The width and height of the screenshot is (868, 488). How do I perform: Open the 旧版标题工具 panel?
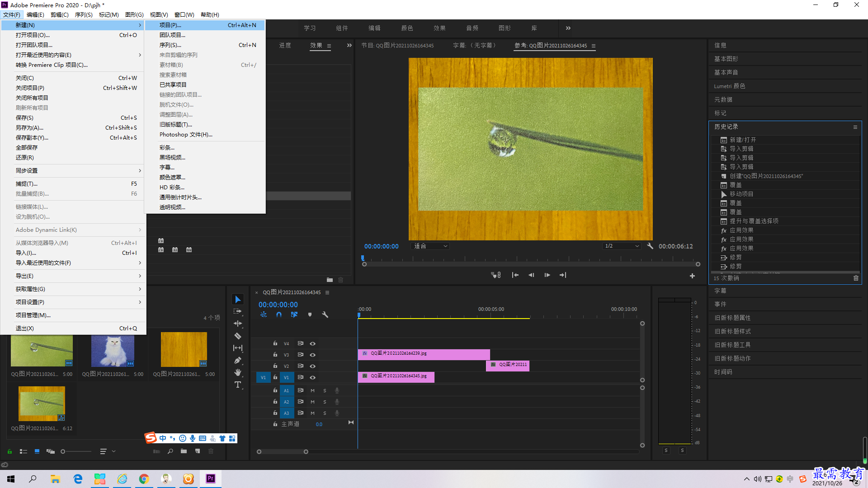[732, 345]
